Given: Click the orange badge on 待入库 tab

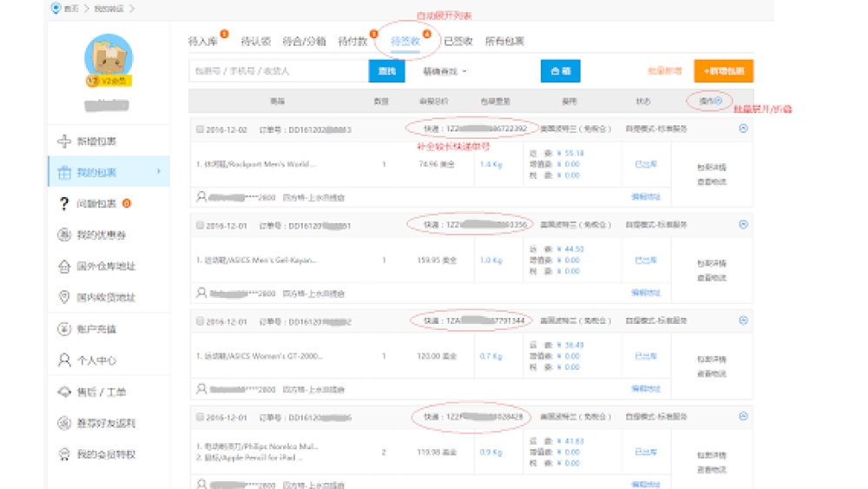Looking at the screenshot, I should [224, 34].
